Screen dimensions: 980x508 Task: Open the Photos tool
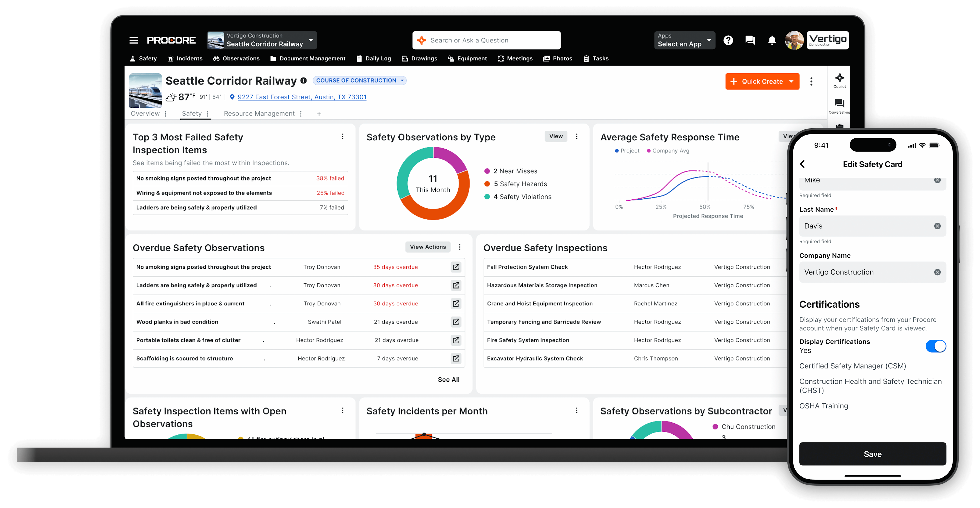pos(557,58)
